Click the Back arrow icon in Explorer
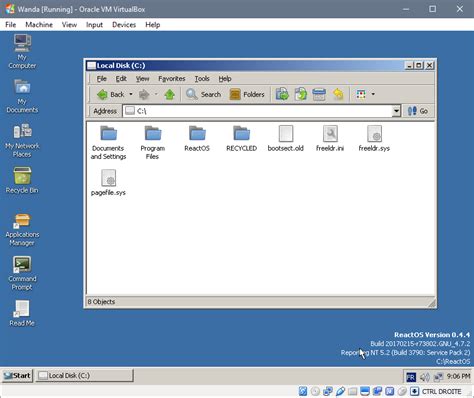 [102, 94]
